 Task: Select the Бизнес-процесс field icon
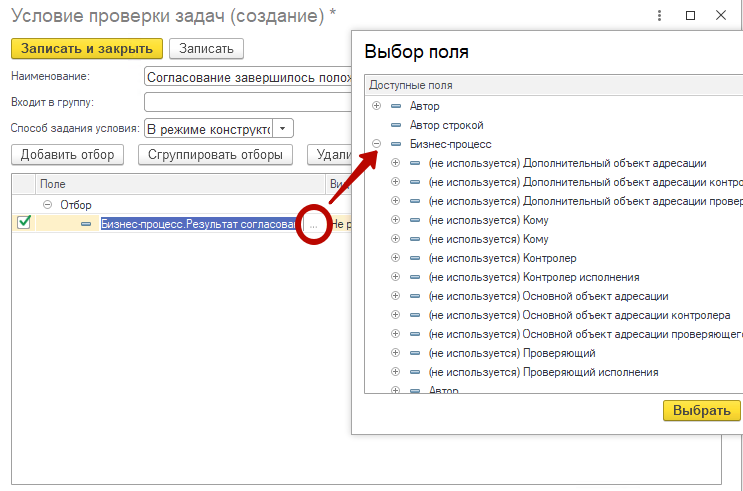click(396, 144)
